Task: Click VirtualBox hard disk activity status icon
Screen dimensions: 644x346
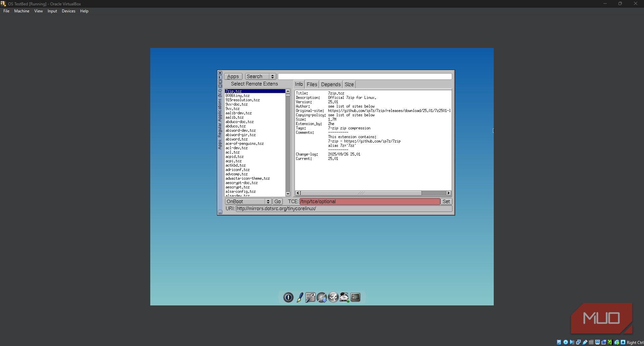Action: click(559, 342)
